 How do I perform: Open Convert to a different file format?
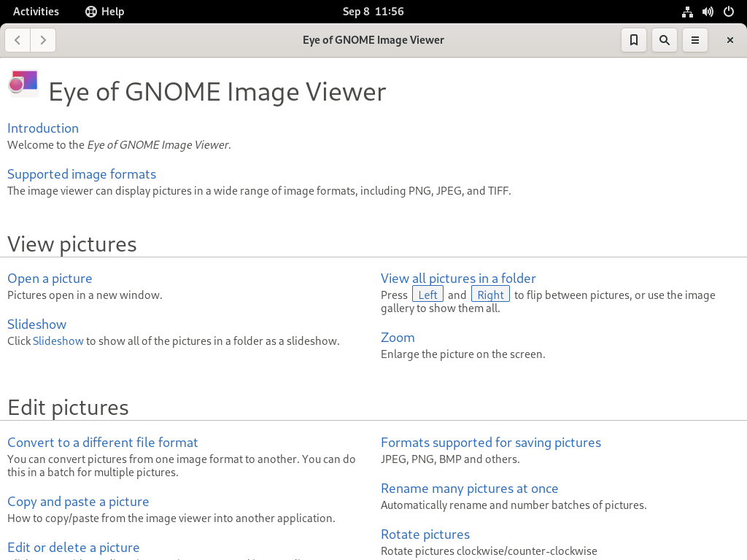tap(102, 443)
